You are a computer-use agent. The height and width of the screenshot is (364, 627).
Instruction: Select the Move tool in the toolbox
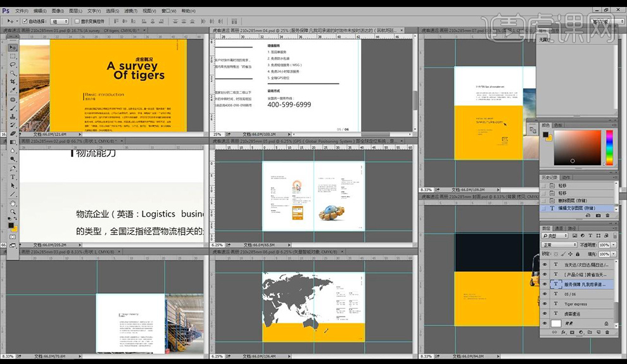tap(13, 47)
